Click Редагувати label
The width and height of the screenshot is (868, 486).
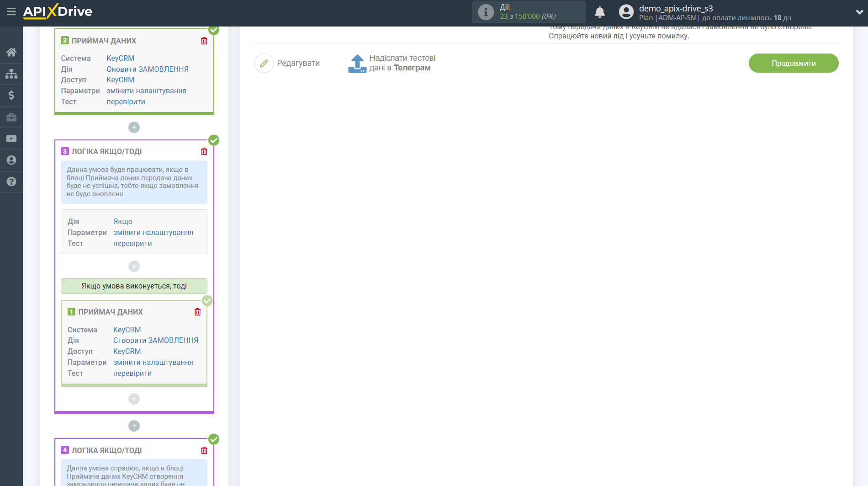point(298,63)
